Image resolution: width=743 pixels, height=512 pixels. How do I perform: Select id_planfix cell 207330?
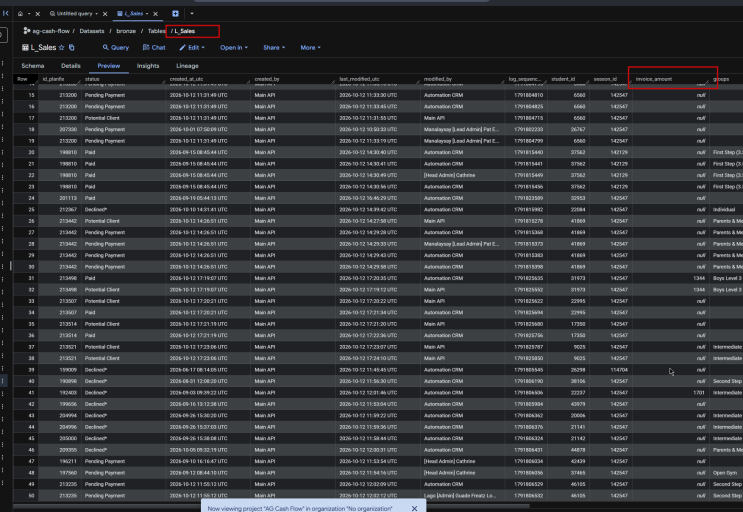pos(60,129)
